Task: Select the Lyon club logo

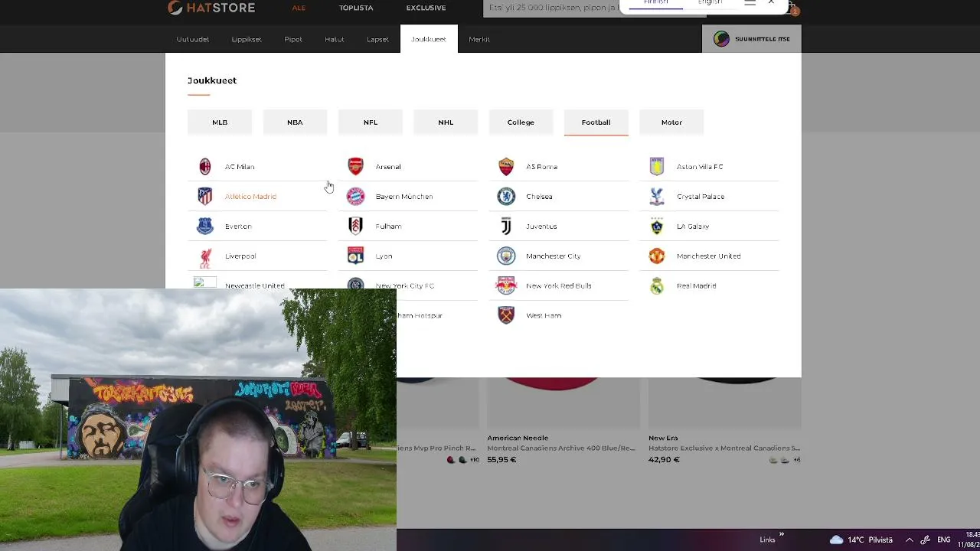Action: (355, 256)
